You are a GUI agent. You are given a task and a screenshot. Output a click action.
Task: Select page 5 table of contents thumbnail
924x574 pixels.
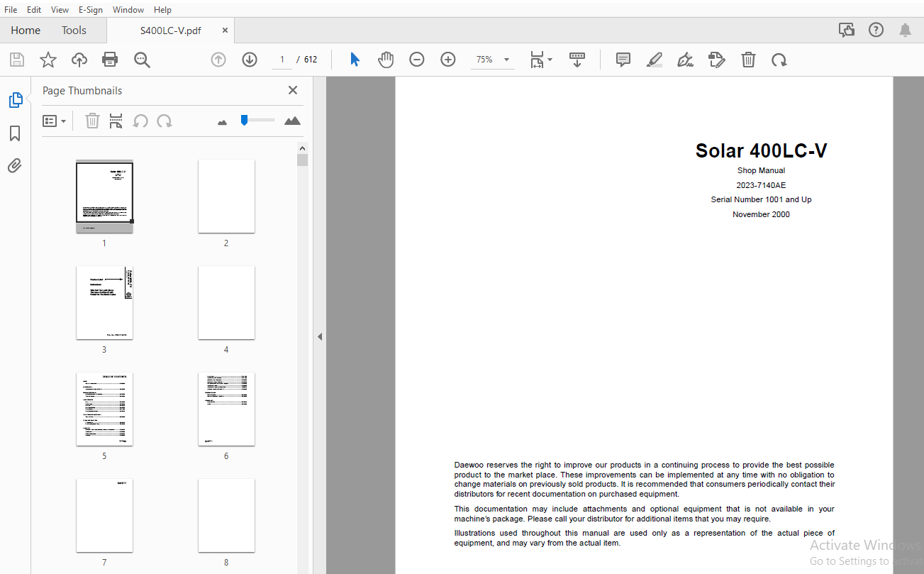point(104,409)
